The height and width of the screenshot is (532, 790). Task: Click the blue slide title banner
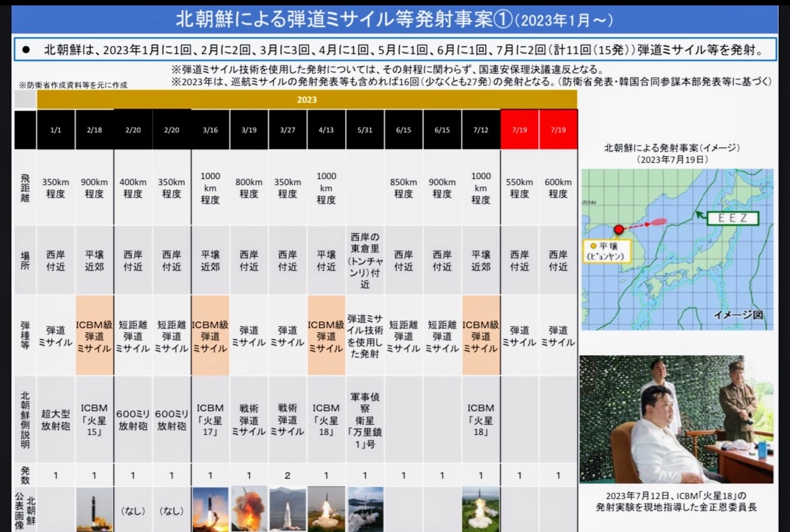[394, 20]
